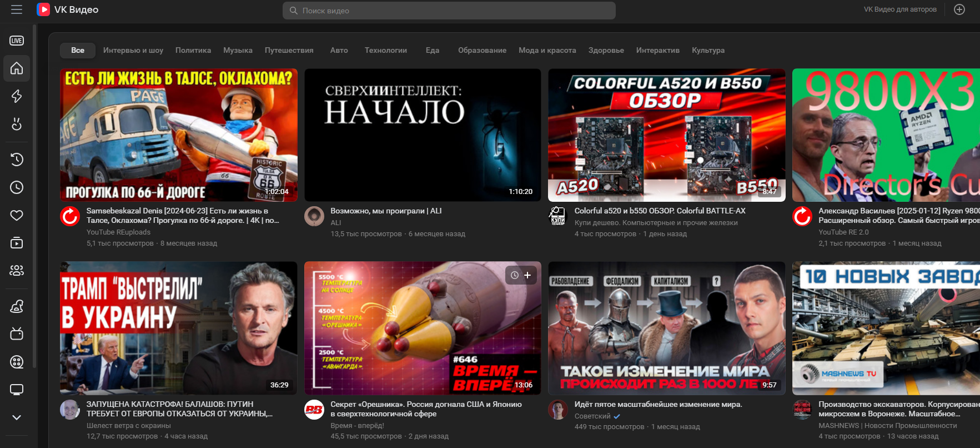Open Colorful A520 и B550 thumbnail

[x=667, y=135]
